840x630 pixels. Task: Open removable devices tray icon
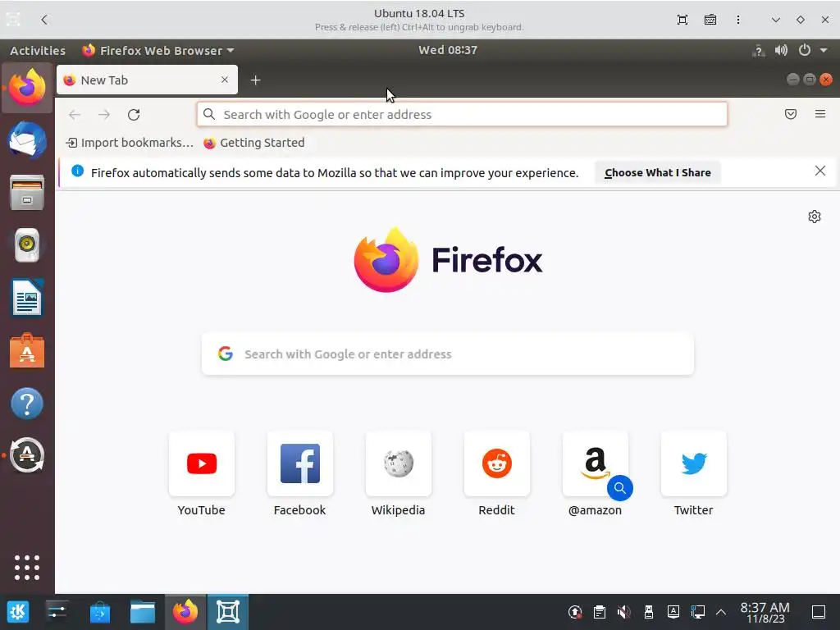point(648,612)
